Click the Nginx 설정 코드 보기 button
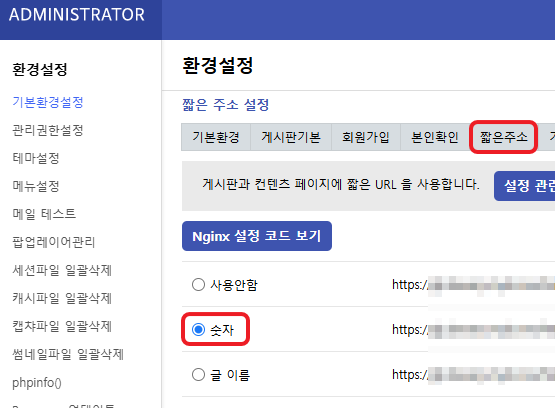The height and width of the screenshot is (408, 555). [257, 236]
